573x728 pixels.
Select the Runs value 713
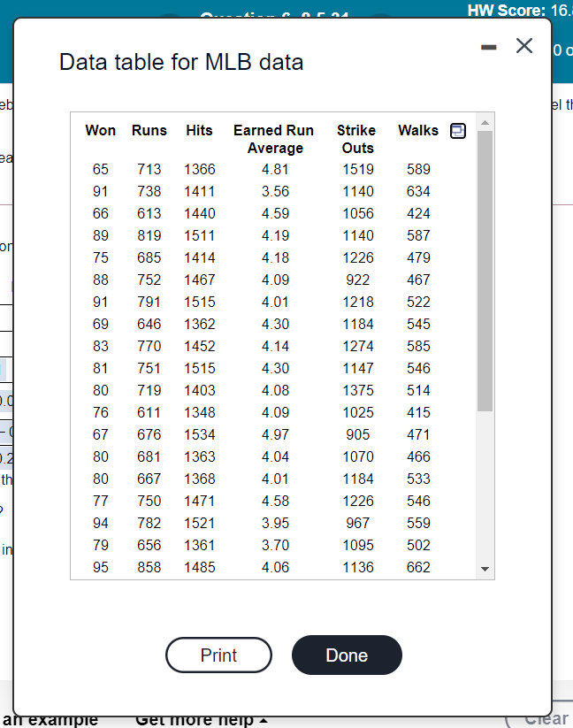coord(149,169)
